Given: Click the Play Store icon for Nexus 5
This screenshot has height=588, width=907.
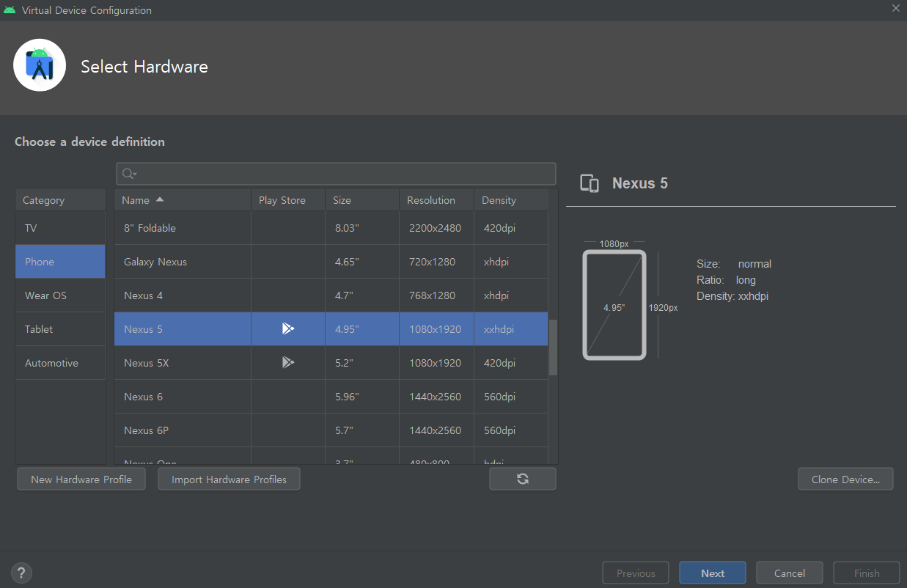Looking at the screenshot, I should [288, 329].
